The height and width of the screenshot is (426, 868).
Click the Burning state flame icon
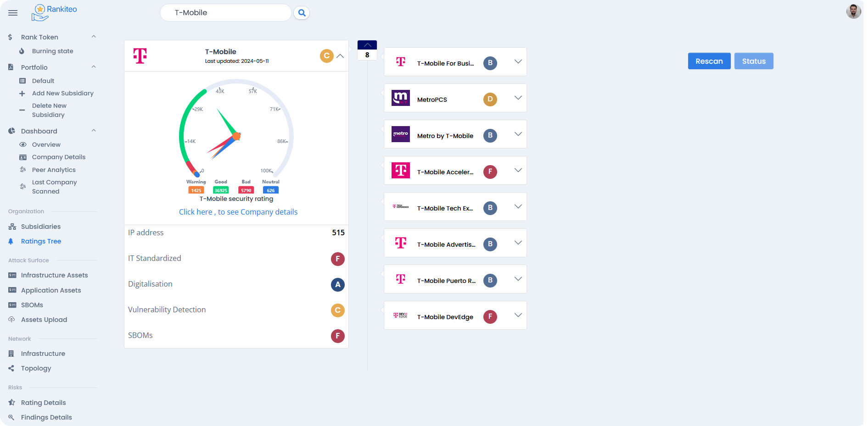(22, 51)
